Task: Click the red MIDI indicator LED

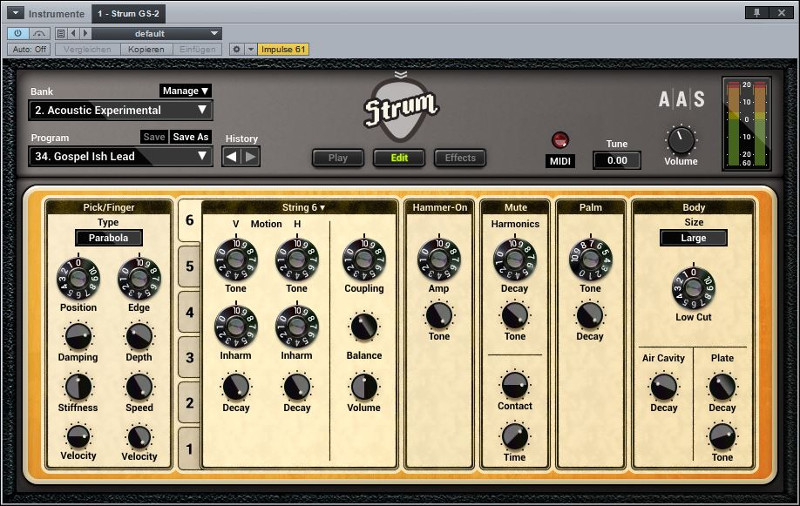Action: (x=560, y=140)
